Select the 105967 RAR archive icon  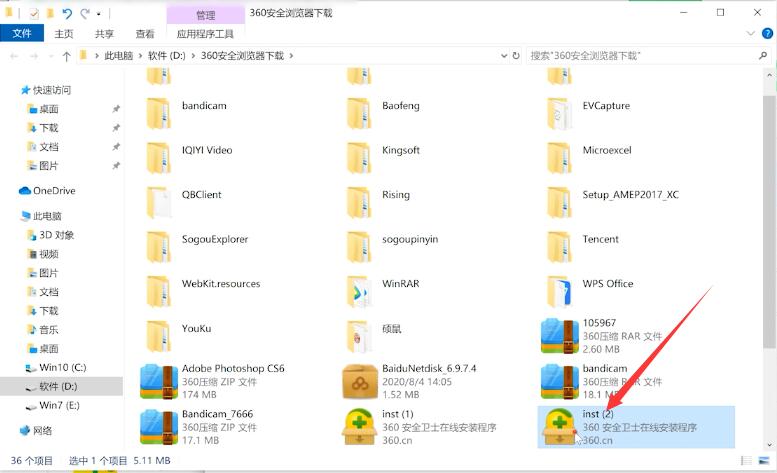click(x=560, y=336)
